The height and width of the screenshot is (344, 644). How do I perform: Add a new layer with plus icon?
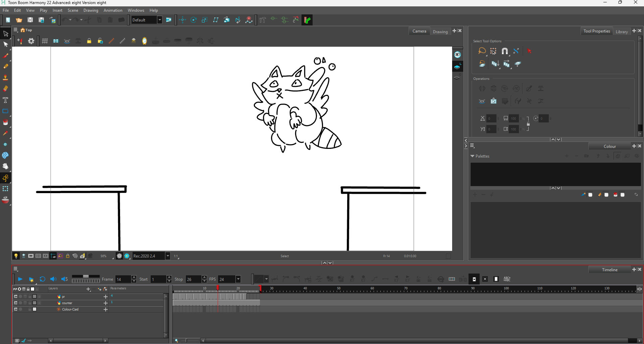(x=88, y=289)
